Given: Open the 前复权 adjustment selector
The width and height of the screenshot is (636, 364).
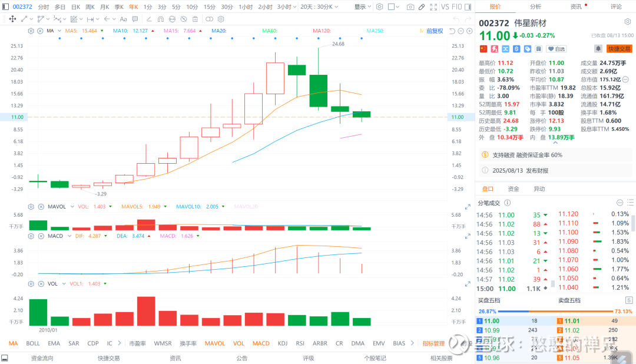Looking at the screenshot, I should 435,31.
